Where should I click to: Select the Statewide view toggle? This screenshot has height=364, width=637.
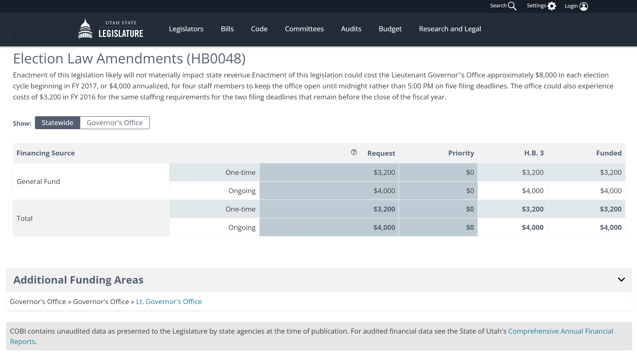pos(57,123)
